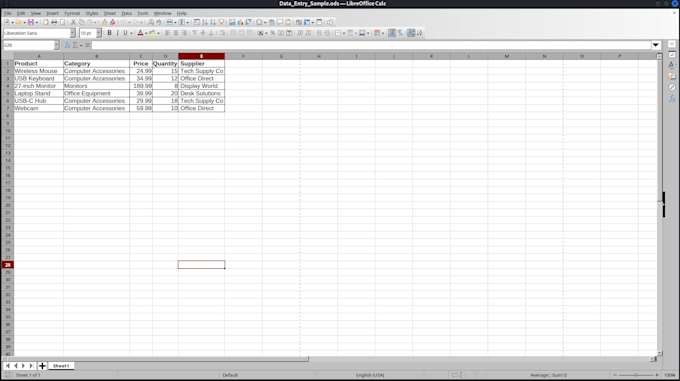Select cell containing 'Display World'
680x381 pixels.
[201, 86]
